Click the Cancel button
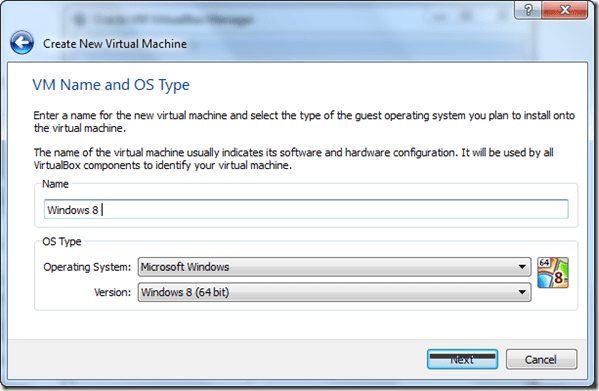Screen dimensions: 599x391 tap(541, 359)
